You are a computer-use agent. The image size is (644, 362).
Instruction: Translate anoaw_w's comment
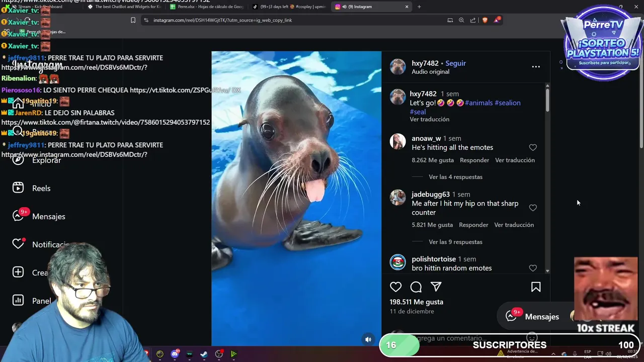pos(515,160)
